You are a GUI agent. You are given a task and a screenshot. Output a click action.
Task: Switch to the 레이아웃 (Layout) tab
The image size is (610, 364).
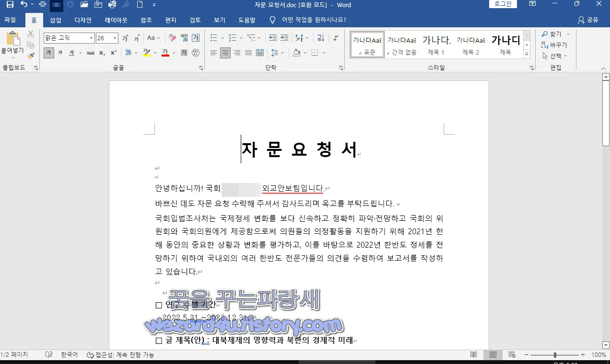coord(116,20)
